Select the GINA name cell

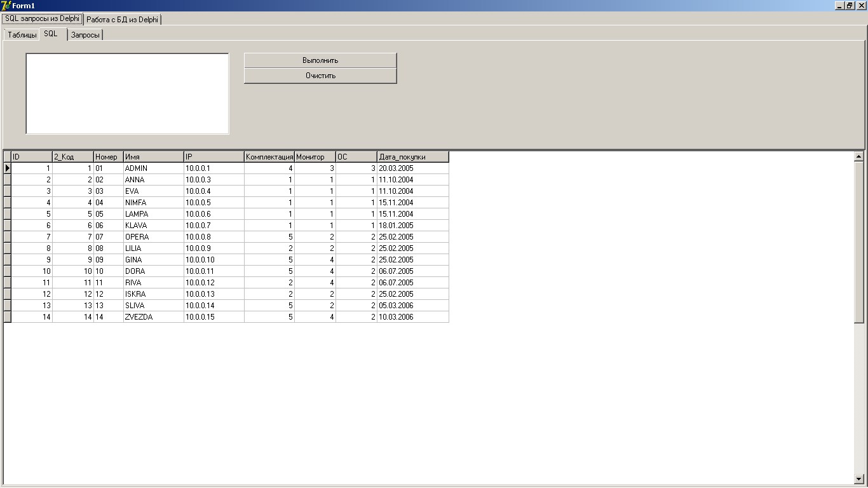coord(154,260)
